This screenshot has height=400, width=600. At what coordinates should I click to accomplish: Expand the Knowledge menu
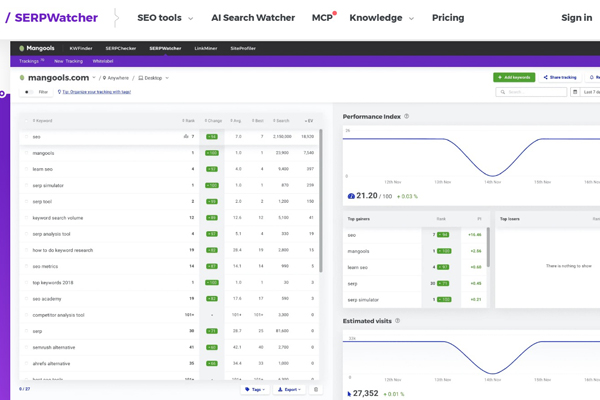point(382,18)
